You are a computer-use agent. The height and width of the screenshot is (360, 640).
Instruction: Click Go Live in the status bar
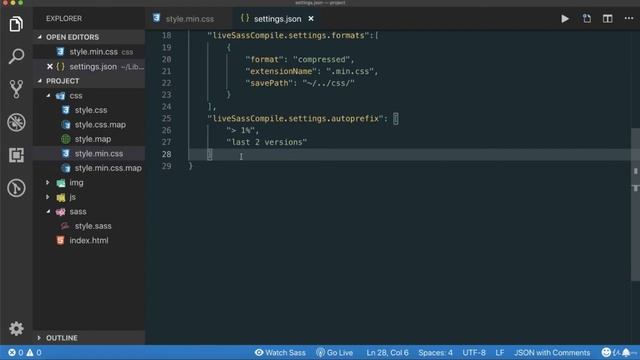coord(334,353)
